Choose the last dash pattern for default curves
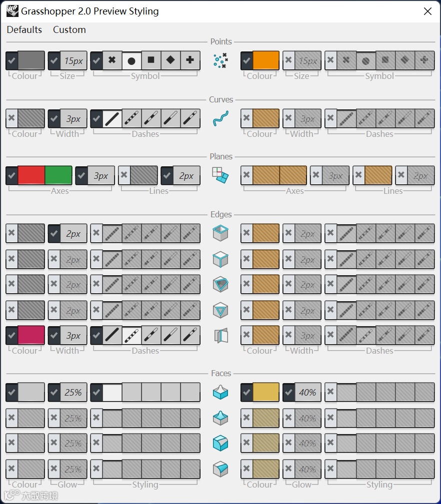441x504 pixels. pyautogui.click(x=190, y=118)
